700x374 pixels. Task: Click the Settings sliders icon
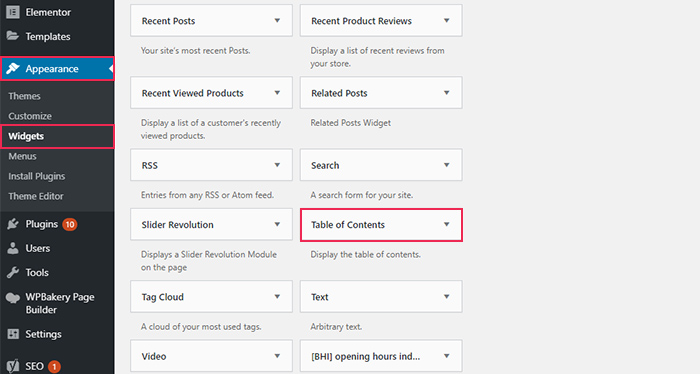coord(13,334)
